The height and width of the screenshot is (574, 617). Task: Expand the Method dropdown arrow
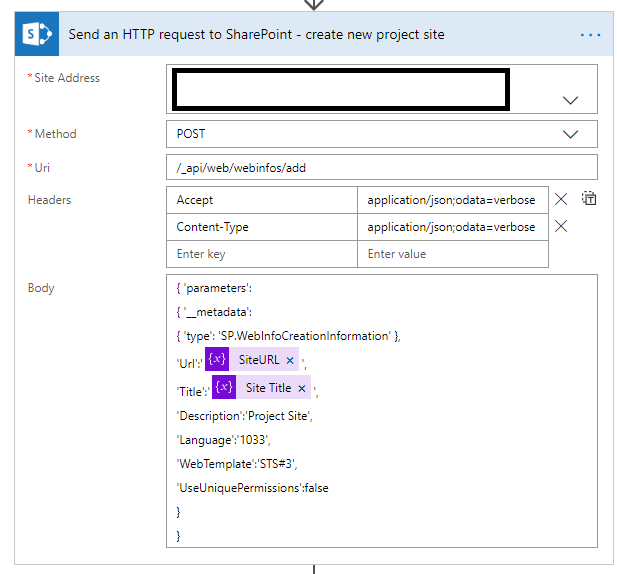[571, 134]
